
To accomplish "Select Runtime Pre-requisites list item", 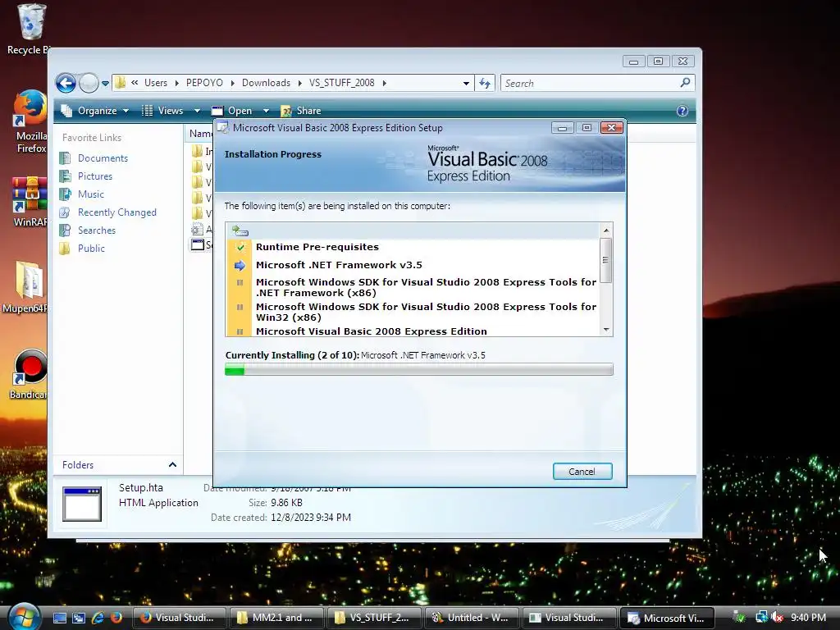I will coord(317,247).
